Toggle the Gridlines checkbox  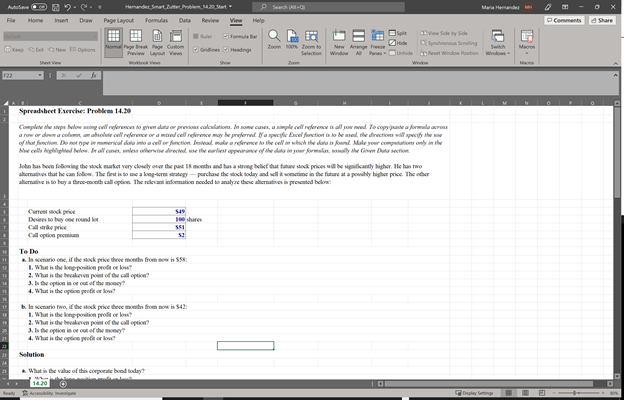206,50
